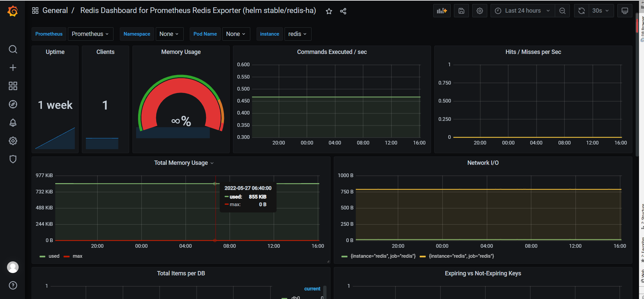Click the General folder breadcrumb
644x299 pixels.
click(55, 10)
